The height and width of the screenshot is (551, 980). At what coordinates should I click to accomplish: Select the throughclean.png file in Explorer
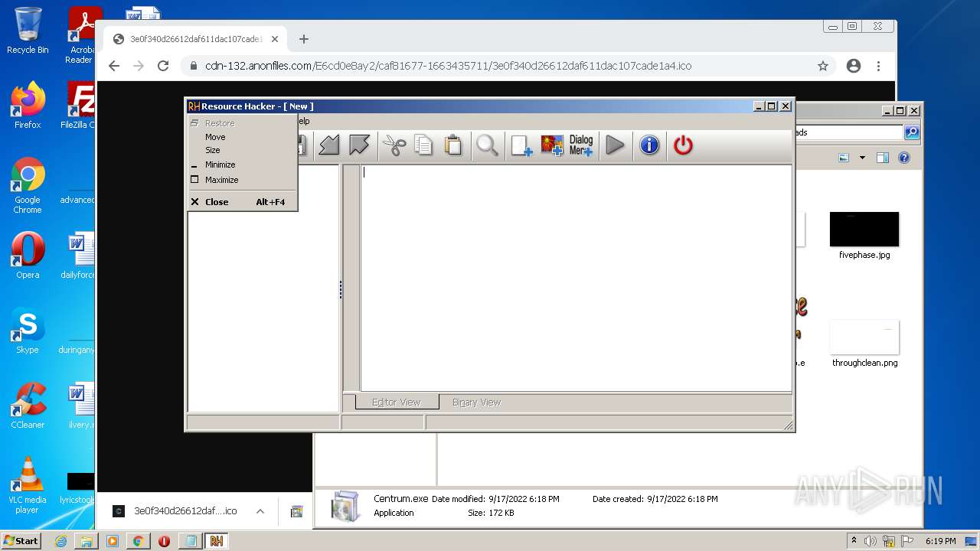(864, 344)
